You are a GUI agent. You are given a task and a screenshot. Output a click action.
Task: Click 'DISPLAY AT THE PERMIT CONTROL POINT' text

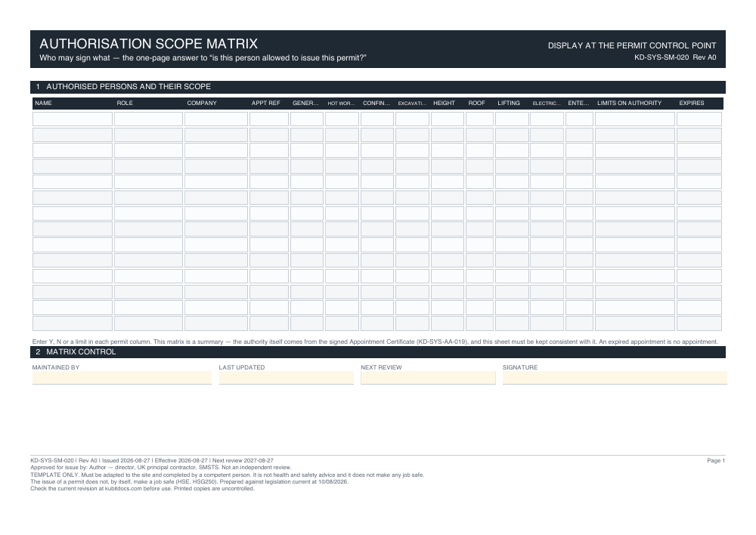pyautogui.click(x=632, y=46)
